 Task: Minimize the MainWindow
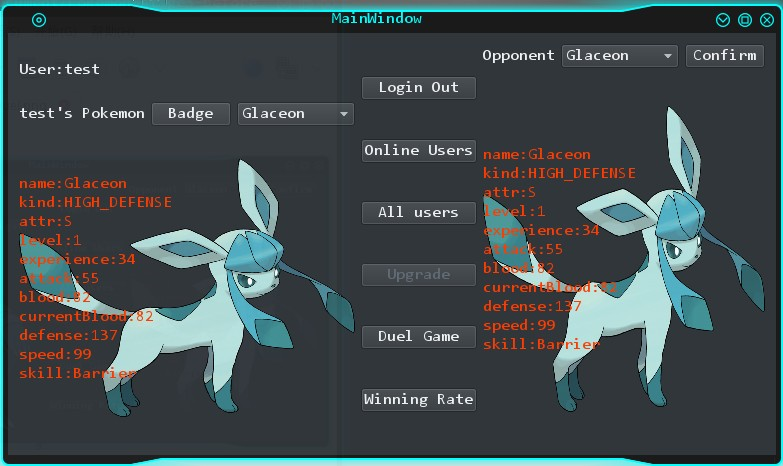(x=723, y=20)
